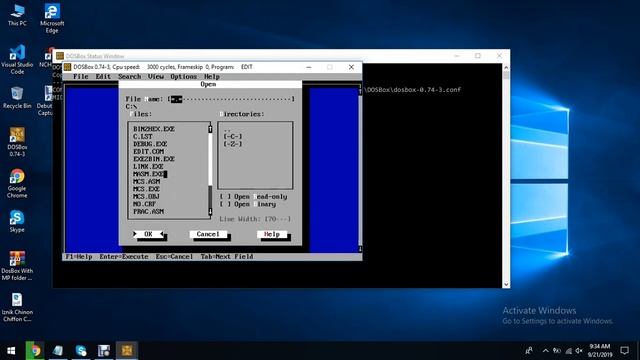Click the Windows Start button
The image size is (640, 360).
tap(11, 351)
